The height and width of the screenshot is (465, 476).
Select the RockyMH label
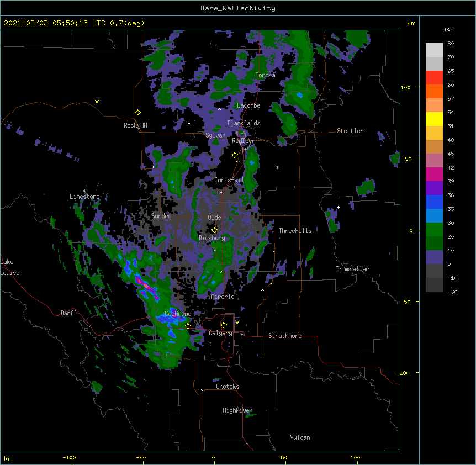point(135,125)
